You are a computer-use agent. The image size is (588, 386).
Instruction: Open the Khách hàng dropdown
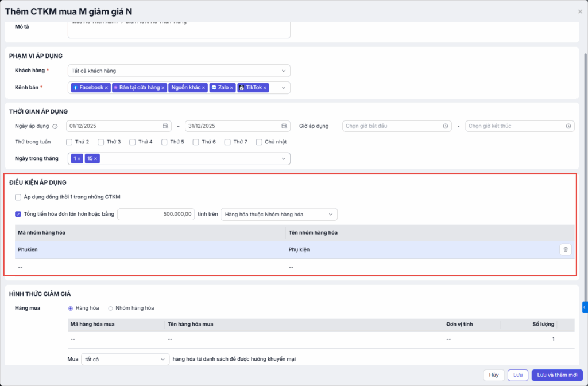pyautogui.click(x=179, y=71)
